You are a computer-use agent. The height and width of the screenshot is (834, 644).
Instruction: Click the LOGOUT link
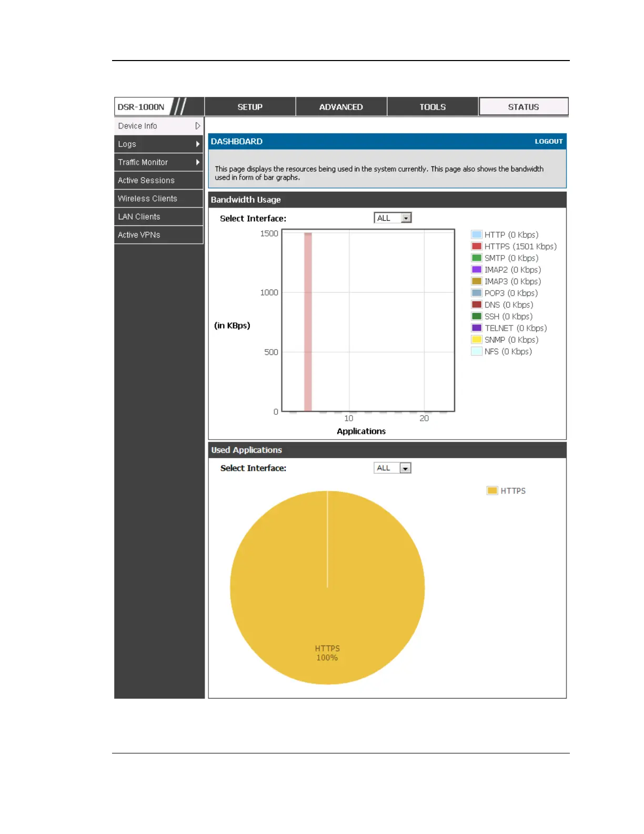548,142
